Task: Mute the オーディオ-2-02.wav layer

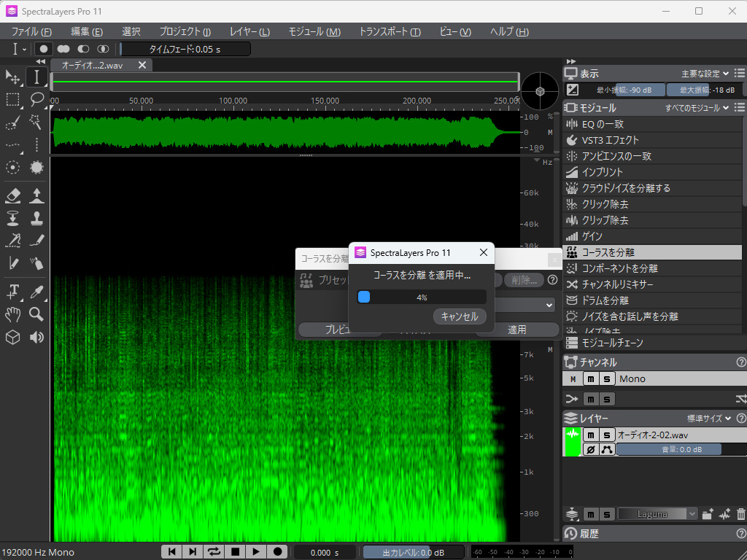Action: (x=591, y=435)
